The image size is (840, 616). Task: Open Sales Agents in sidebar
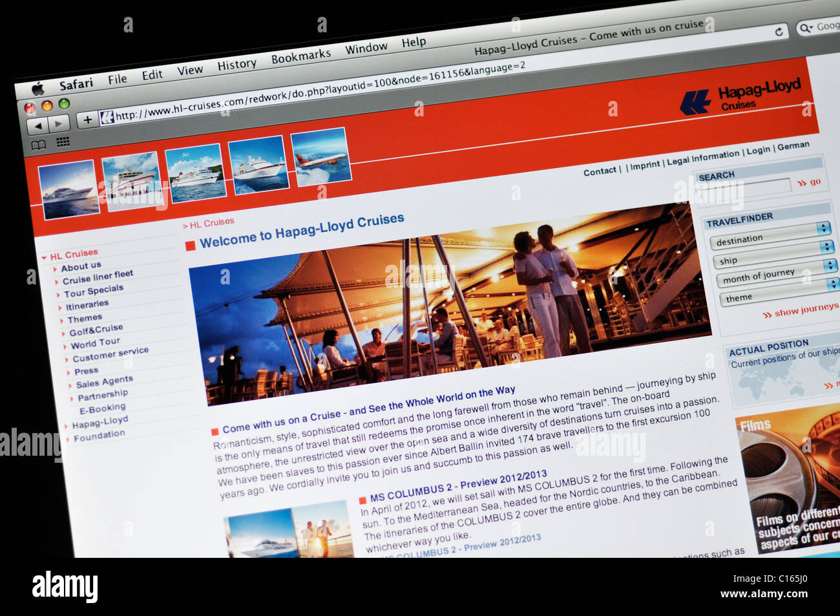[x=104, y=381]
